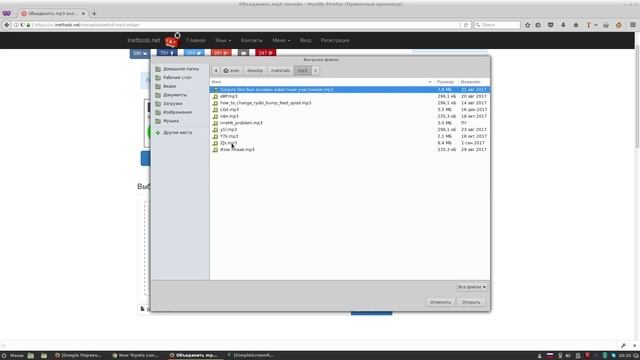Expand Язык dropdown in site navigation
Viewport: 640px width, 360px height.
pyautogui.click(x=223, y=40)
